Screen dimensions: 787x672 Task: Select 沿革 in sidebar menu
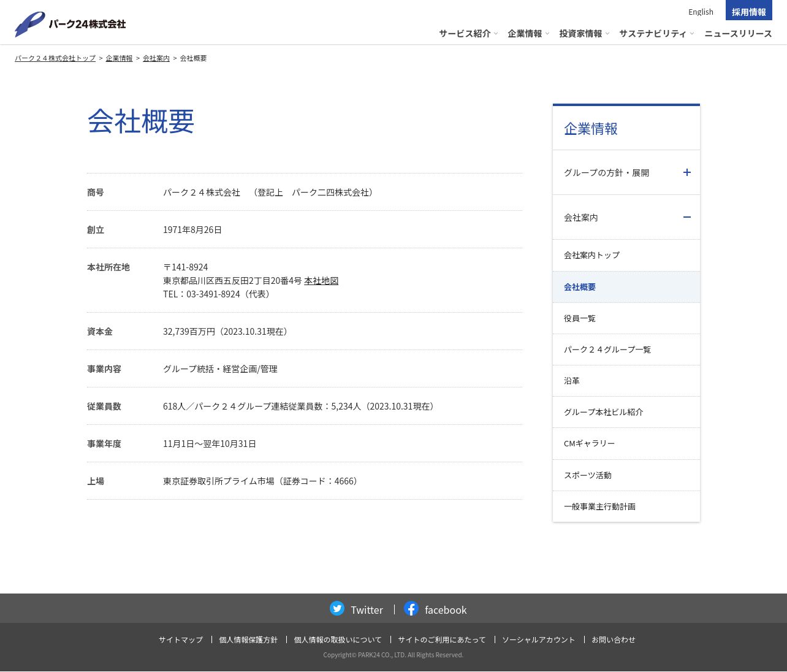(x=572, y=381)
